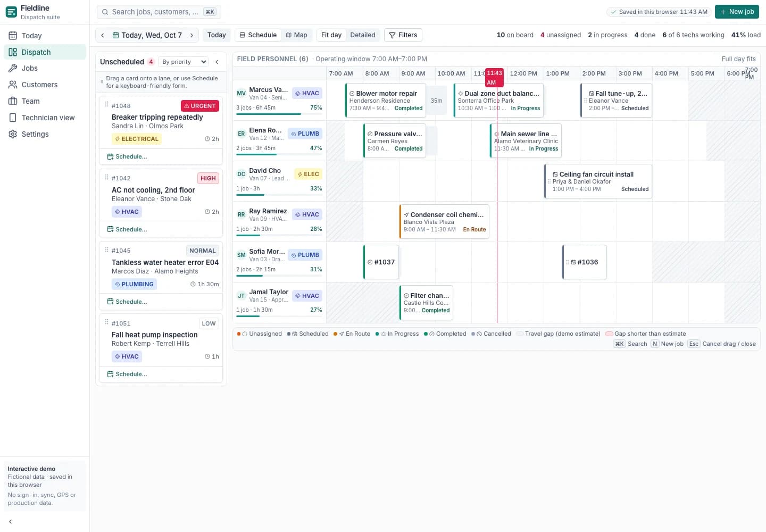Go to previous day arrow
The width and height of the screenshot is (766, 532).
click(103, 35)
